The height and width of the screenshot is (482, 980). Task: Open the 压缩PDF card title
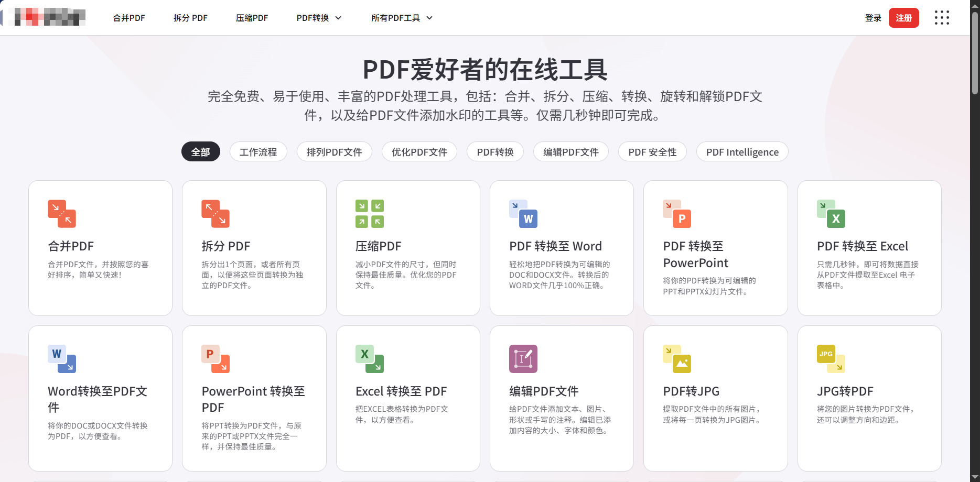[x=379, y=246]
